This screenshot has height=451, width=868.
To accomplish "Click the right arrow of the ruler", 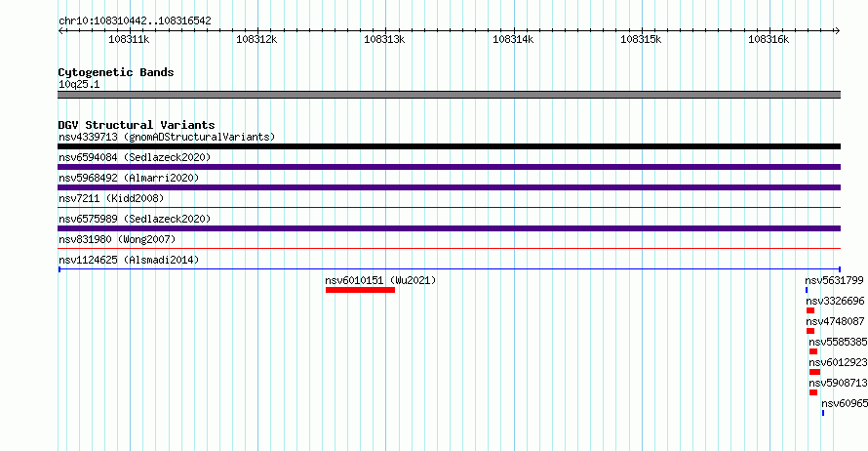I will (837, 31).
